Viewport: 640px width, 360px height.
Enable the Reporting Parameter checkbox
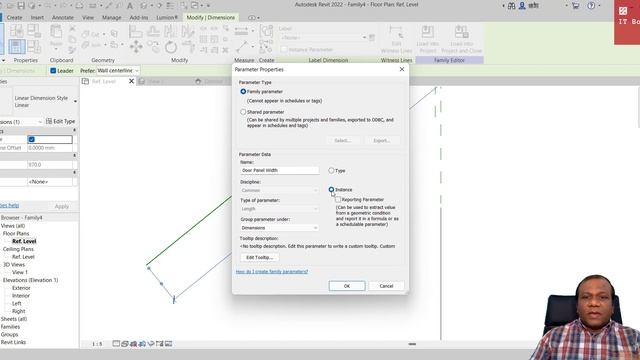tap(338, 200)
